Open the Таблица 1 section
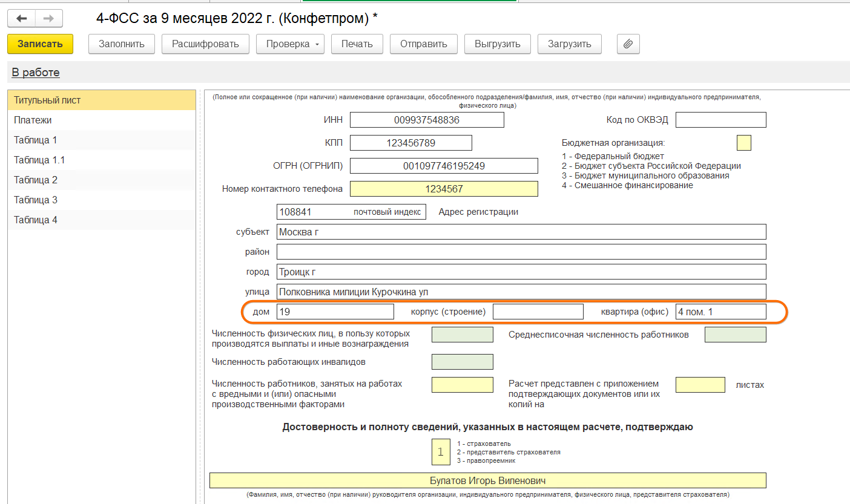 102,140
